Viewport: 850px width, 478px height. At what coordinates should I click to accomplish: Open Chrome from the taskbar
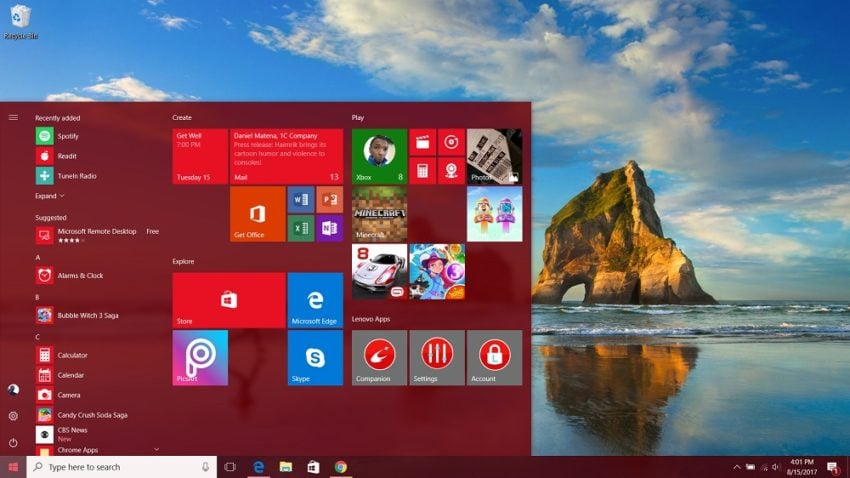click(340, 467)
